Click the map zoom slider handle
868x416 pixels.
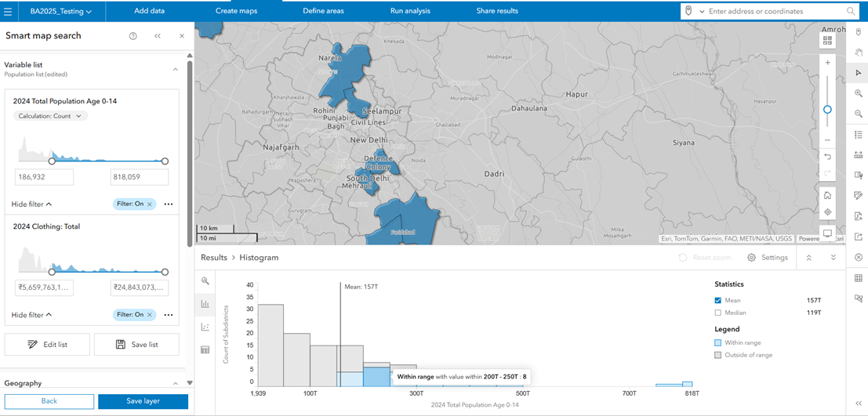pos(827,110)
